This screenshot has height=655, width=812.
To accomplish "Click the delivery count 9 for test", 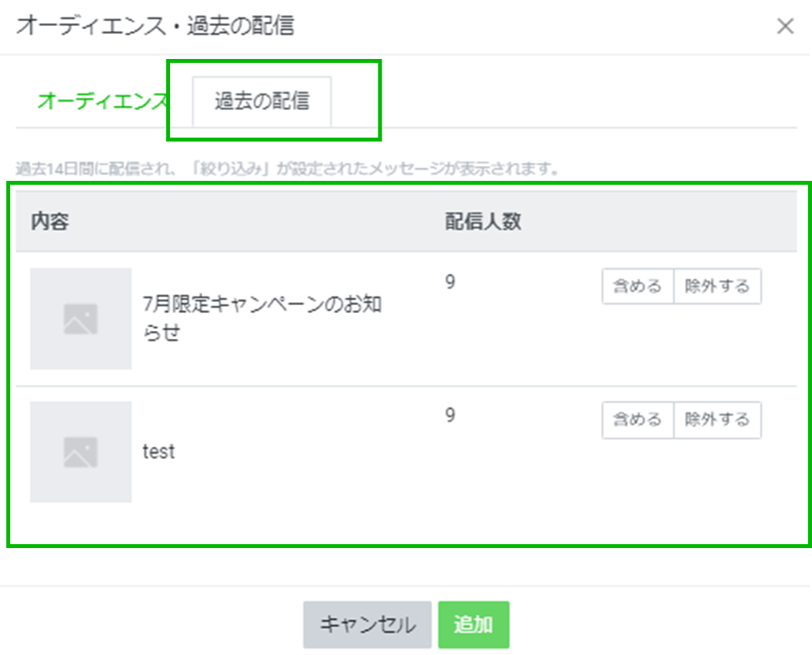I will click(x=450, y=416).
